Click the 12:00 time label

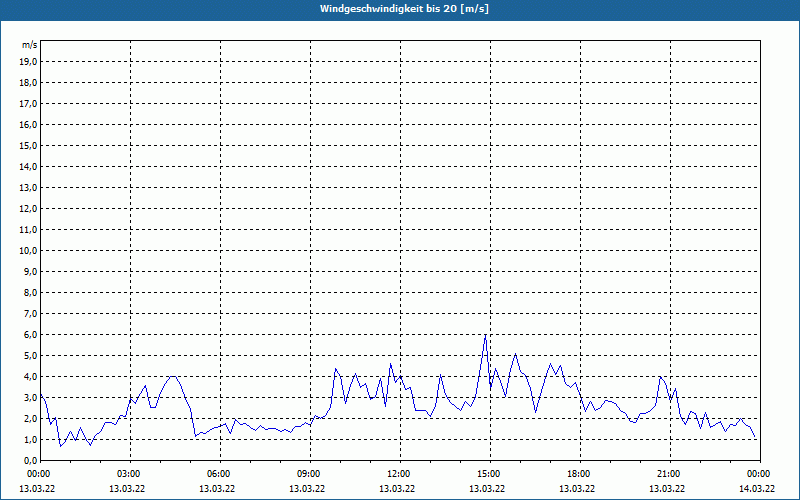pos(401,474)
